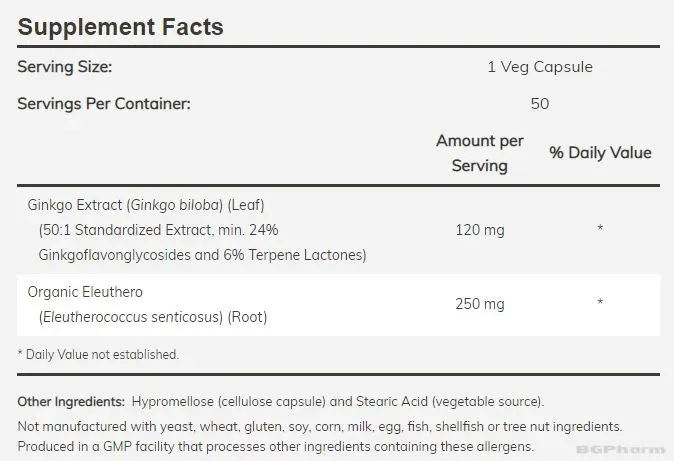Click the Daily Value not established footnote

click(98, 355)
